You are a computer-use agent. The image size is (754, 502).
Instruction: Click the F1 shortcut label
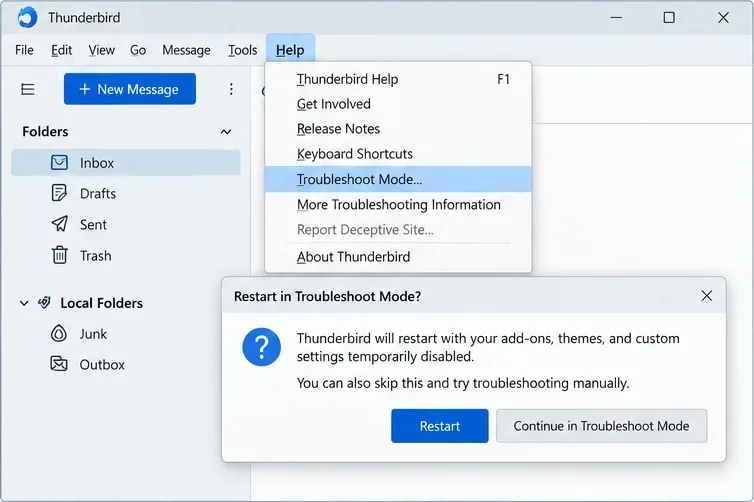[x=503, y=79]
